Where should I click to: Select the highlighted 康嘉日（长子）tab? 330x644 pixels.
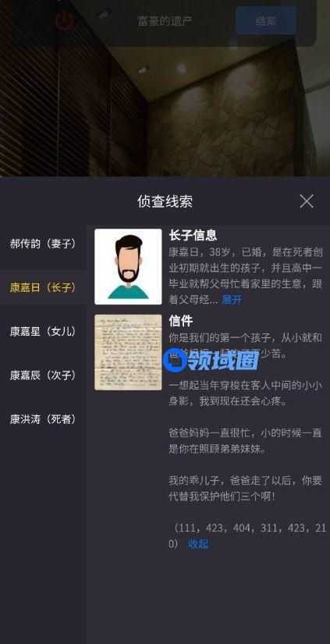coord(43,287)
